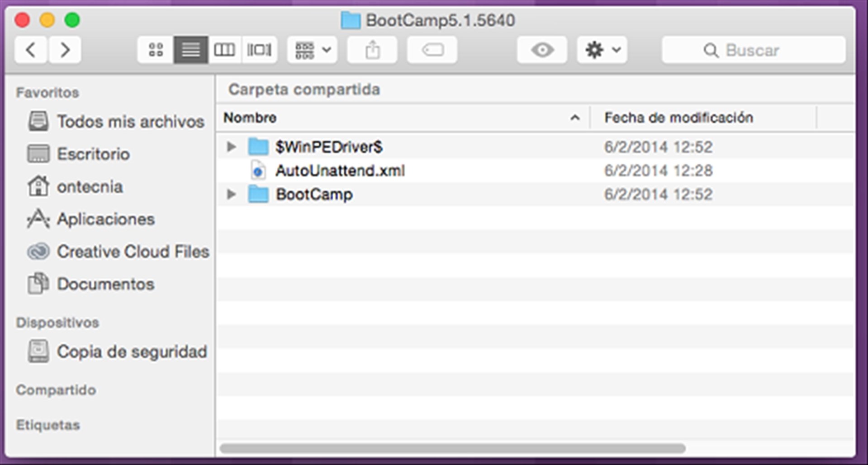Switch to Cover Flow view

click(259, 50)
